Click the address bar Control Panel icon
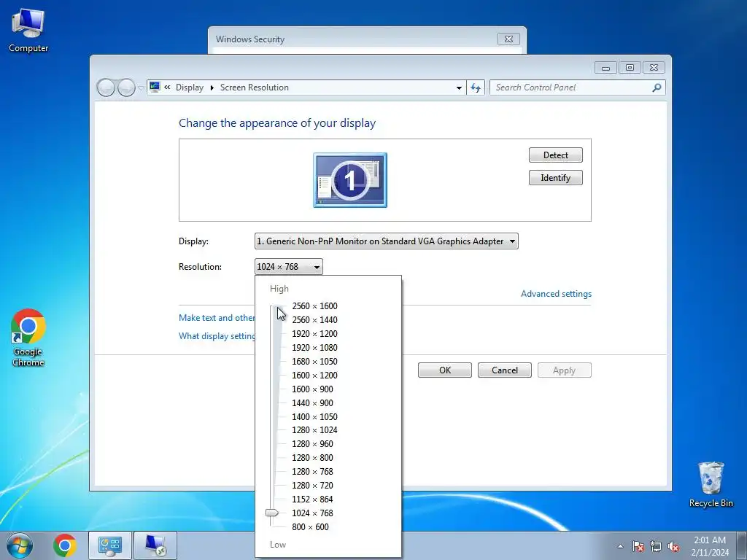747x560 pixels. (x=155, y=87)
